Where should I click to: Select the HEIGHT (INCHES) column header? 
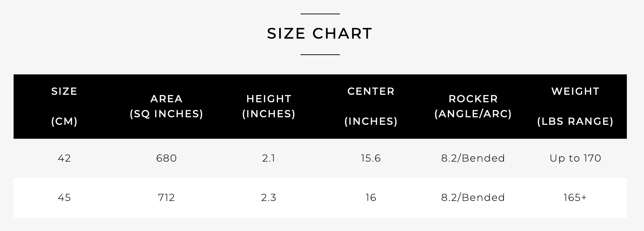click(x=269, y=106)
